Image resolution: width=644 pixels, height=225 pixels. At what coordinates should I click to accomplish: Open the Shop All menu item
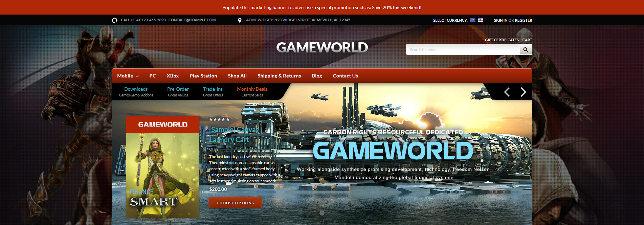(x=237, y=76)
